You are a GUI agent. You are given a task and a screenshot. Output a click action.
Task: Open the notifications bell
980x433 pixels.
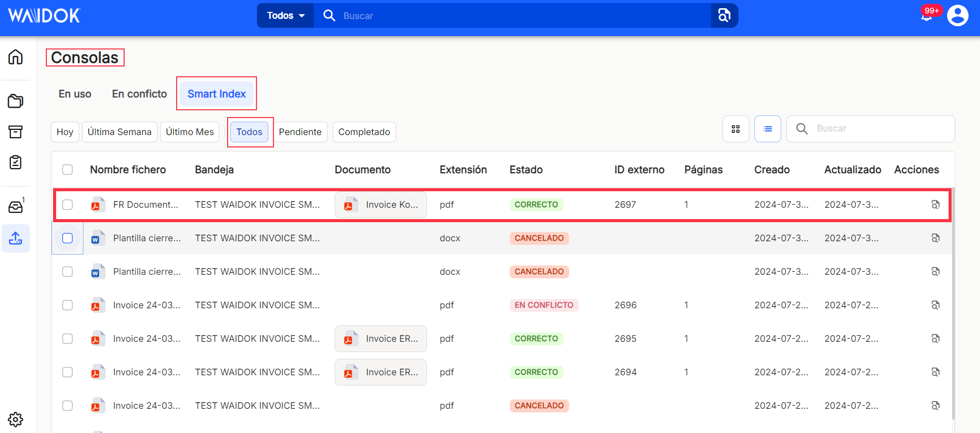926,15
